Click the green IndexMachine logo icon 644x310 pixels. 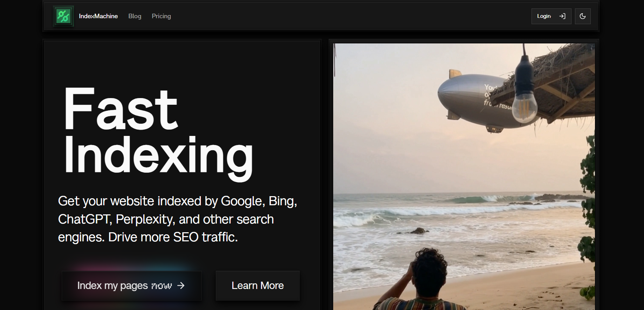pos(63,16)
